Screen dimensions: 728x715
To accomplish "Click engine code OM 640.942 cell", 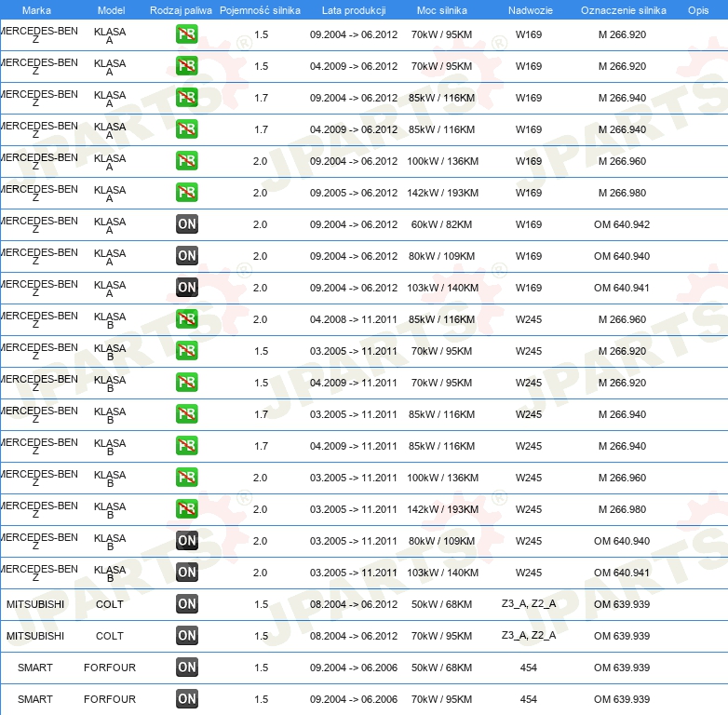I will click(x=622, y=224).
